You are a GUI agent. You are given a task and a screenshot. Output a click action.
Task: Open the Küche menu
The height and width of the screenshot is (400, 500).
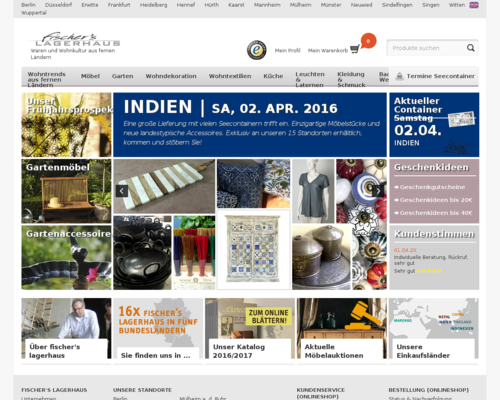pyautogui.click(x=273, y=76)
